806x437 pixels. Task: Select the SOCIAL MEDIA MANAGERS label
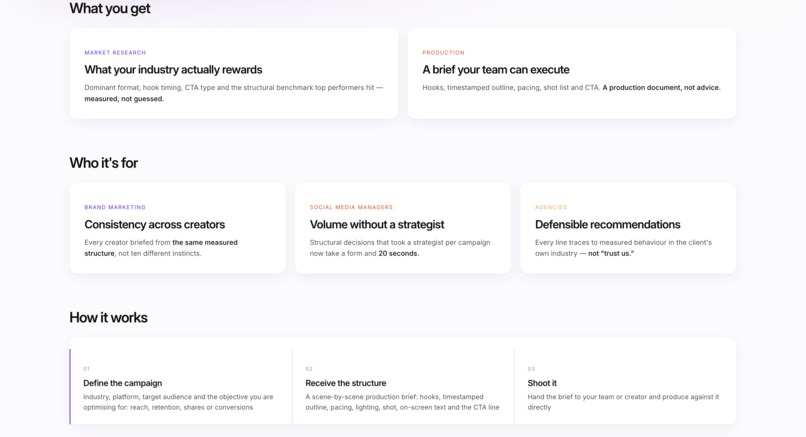coord(351,207)
